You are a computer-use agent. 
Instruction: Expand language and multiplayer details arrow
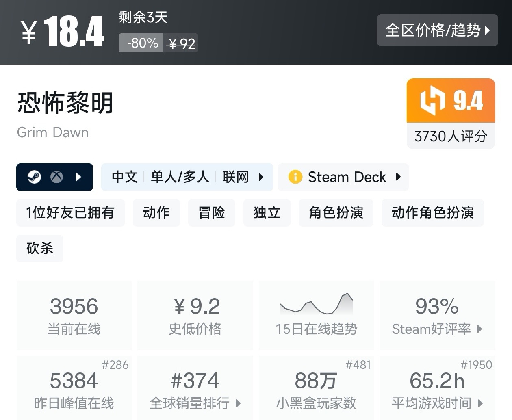261,177
